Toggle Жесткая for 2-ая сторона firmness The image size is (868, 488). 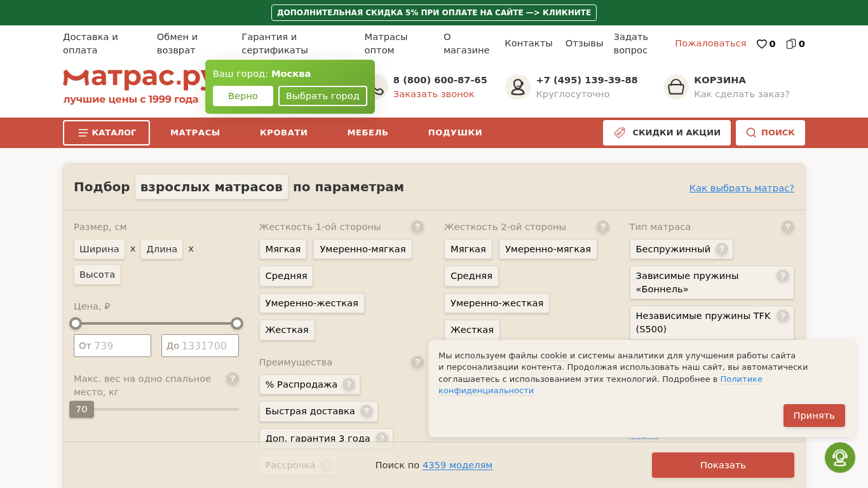tap(472, 330)
